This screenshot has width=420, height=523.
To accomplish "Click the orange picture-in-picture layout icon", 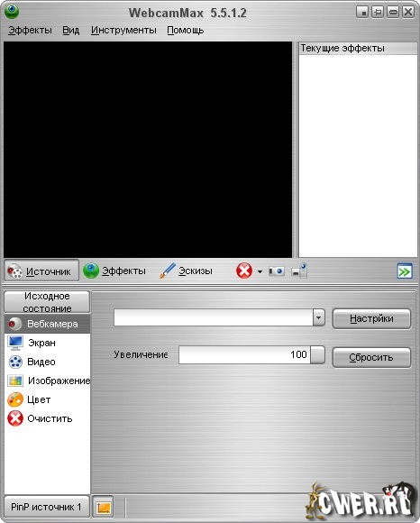I will pos(103,507).
